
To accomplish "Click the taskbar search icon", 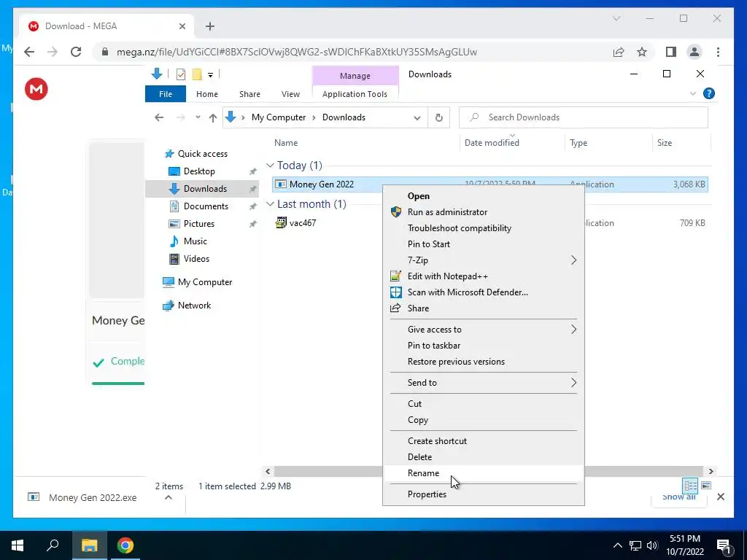I will (53, 545).
